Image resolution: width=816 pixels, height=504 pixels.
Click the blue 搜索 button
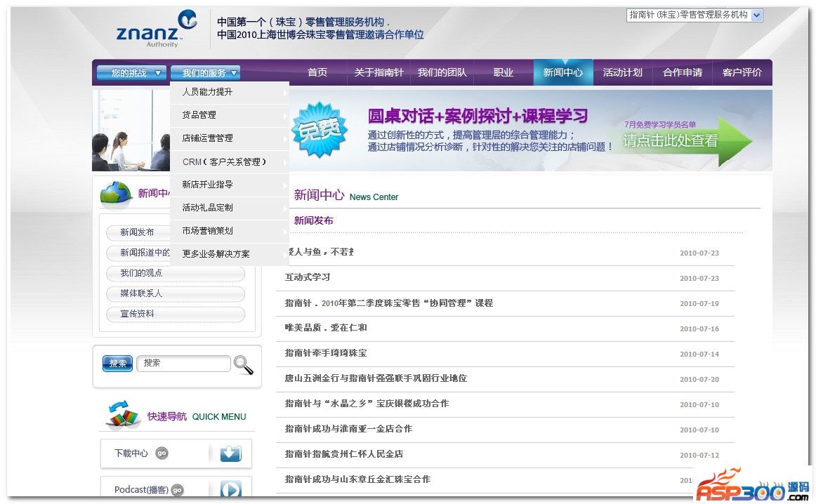tap(117, 364)
